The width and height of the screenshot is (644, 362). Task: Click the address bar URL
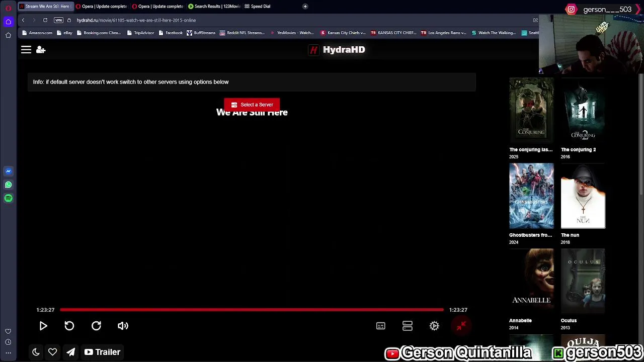coord(136,20)
